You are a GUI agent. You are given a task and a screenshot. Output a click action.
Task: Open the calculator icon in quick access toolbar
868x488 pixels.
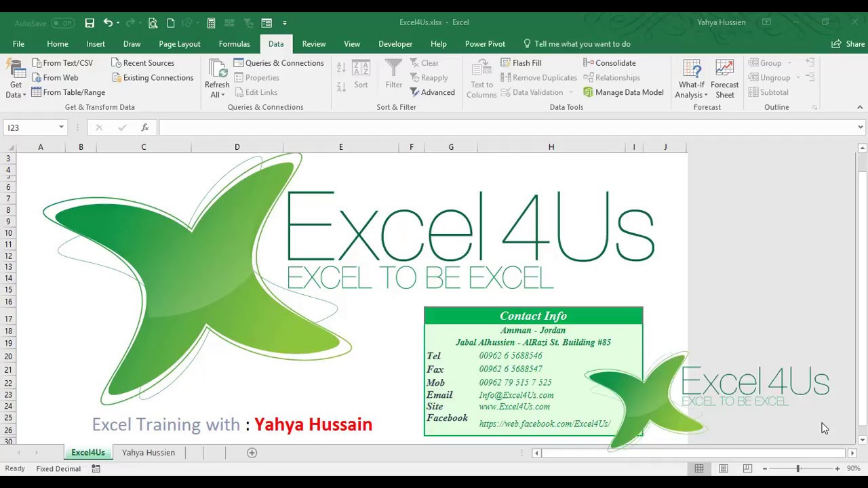[x=212, y=22]
